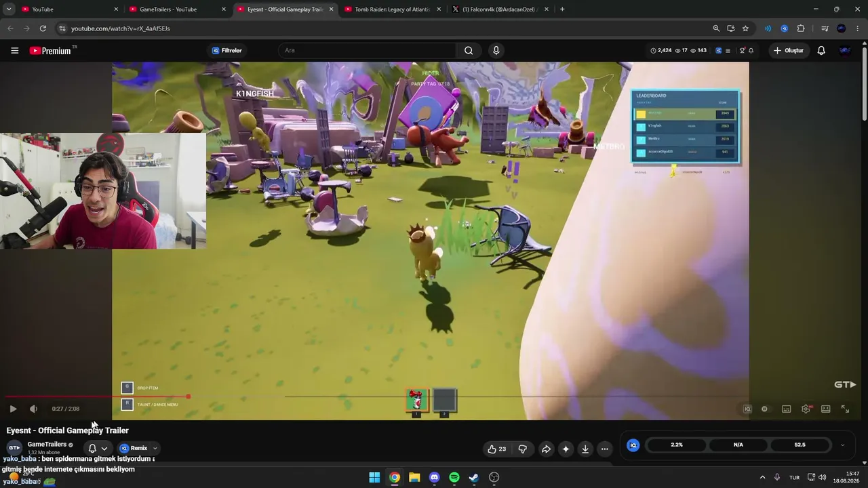
Task: Open GameTrailers channel name link
Action: coord(47,445)
